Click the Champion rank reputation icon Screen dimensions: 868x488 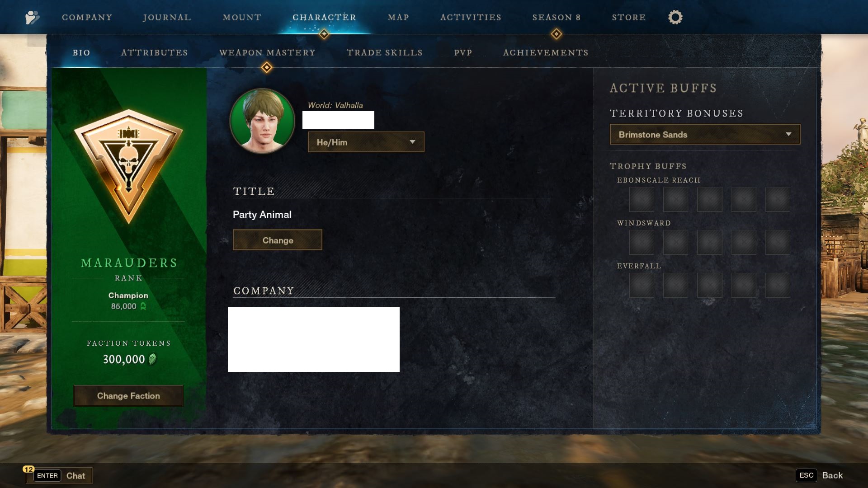click(143, 306)
